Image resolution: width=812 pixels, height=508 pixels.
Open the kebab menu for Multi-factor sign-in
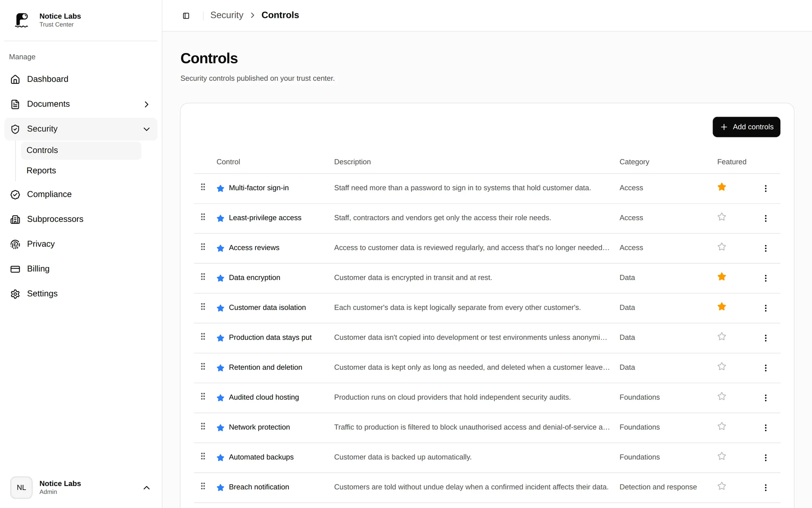click(x=765, y=188)
